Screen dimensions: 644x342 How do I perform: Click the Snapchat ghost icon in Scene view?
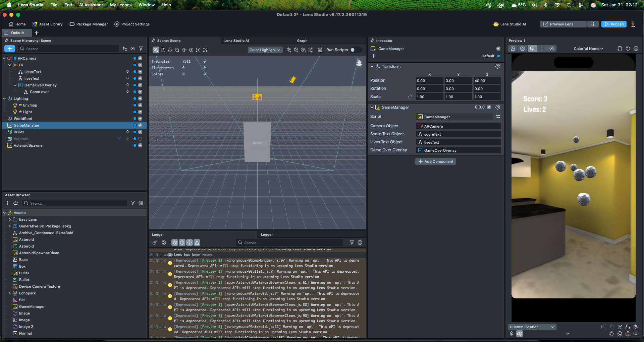click(x=359, y=63)
